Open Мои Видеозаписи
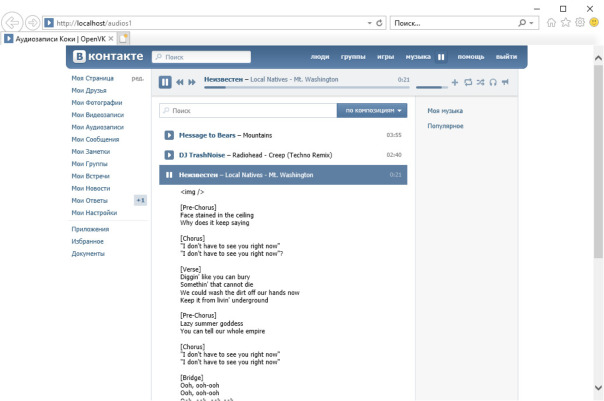This screenshot has height=401, width=604. pos(98,115)
